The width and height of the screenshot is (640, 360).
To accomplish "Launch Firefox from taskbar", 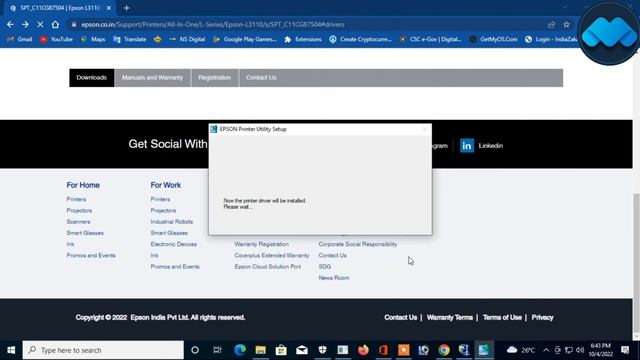I will tap(363, 350).
